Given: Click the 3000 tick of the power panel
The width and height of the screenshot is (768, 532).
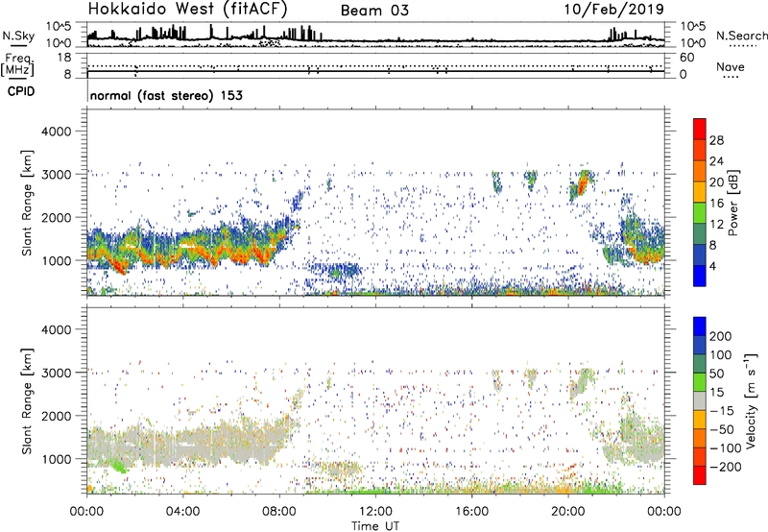Looking at the screenshot, I should click(x=56, y=175).
